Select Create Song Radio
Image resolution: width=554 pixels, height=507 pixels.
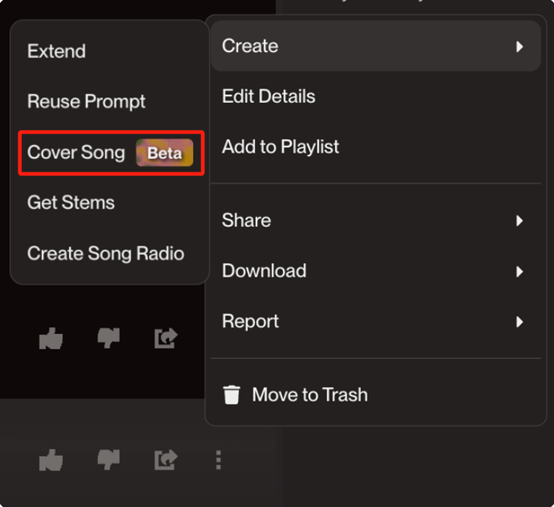click(106, 254)
